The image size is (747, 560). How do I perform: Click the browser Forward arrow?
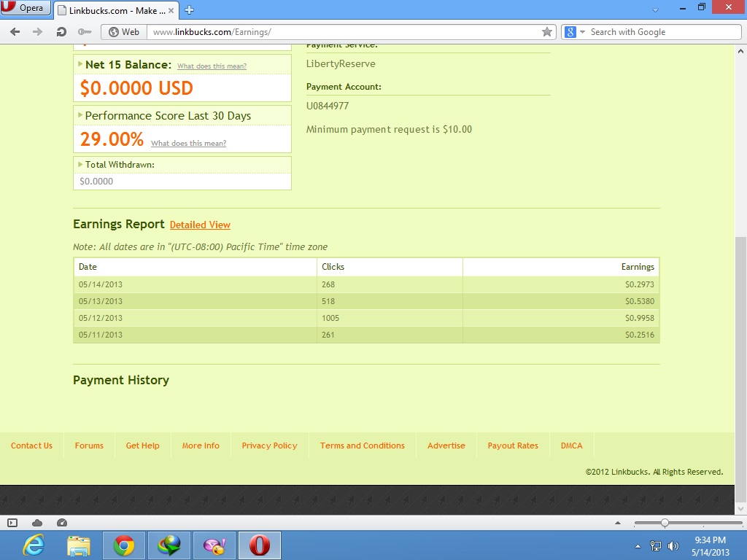37,32
